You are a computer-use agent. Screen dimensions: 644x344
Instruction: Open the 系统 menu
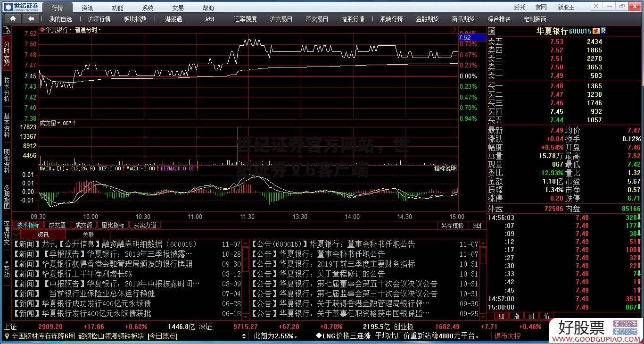148,8
